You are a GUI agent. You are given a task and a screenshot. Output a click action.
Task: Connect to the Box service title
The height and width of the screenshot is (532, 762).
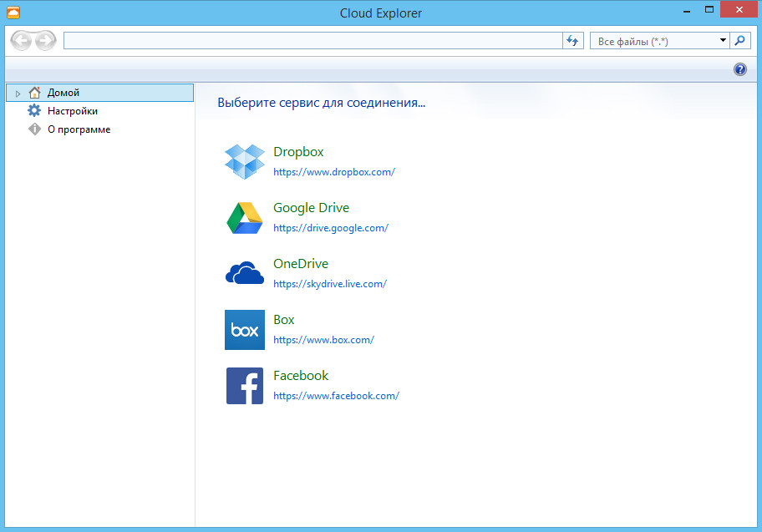(x=284, y=320)
